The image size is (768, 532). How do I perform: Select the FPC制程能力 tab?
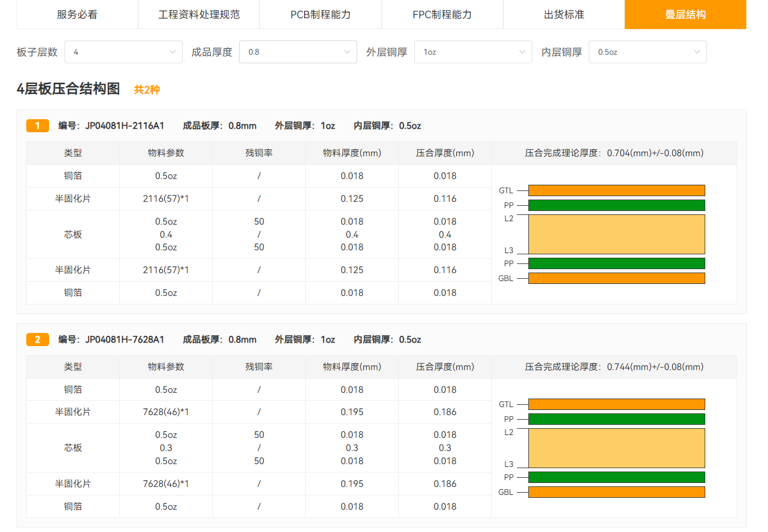pyautogui.click(x=442, y=14)
